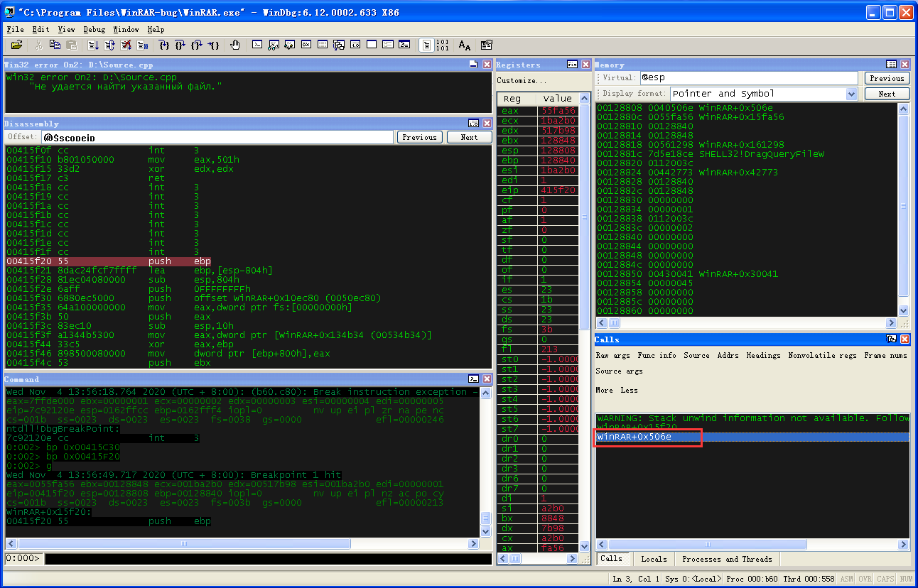The width and height of the screenshot is (918, 588).
Task: Click the Step Into toolbar icon
Action: [x=164, y=45]
